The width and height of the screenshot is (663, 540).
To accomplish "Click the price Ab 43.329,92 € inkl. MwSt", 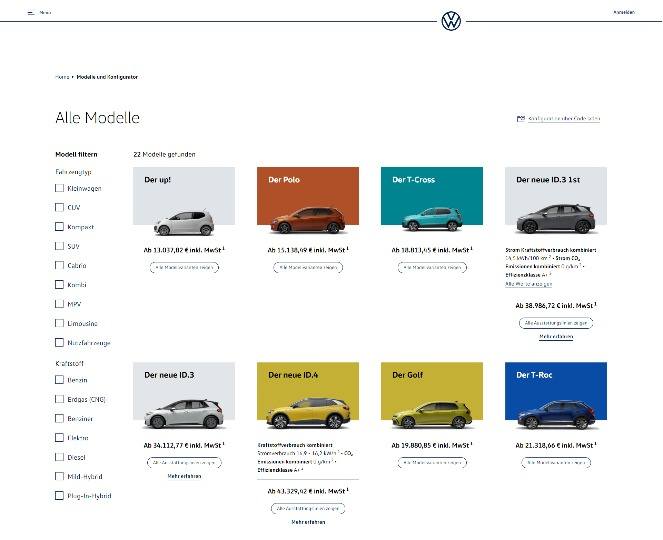I will [x=308, y=491].
